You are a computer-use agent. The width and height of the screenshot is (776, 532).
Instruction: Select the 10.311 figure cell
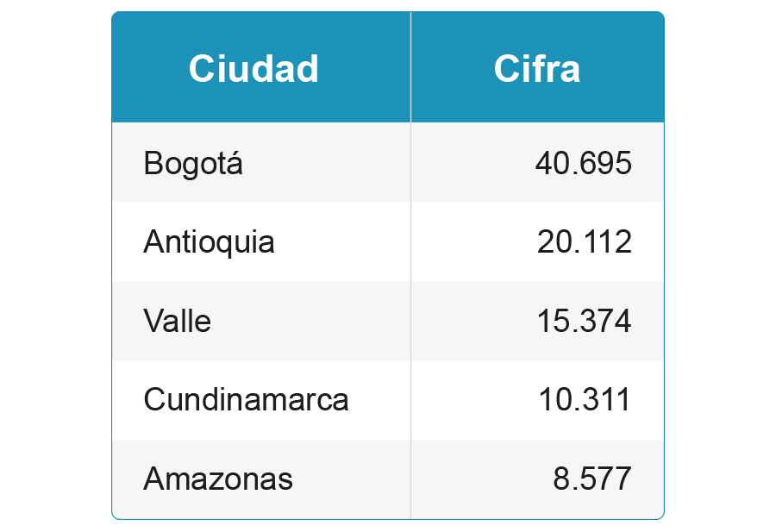[x=584, y=400]
